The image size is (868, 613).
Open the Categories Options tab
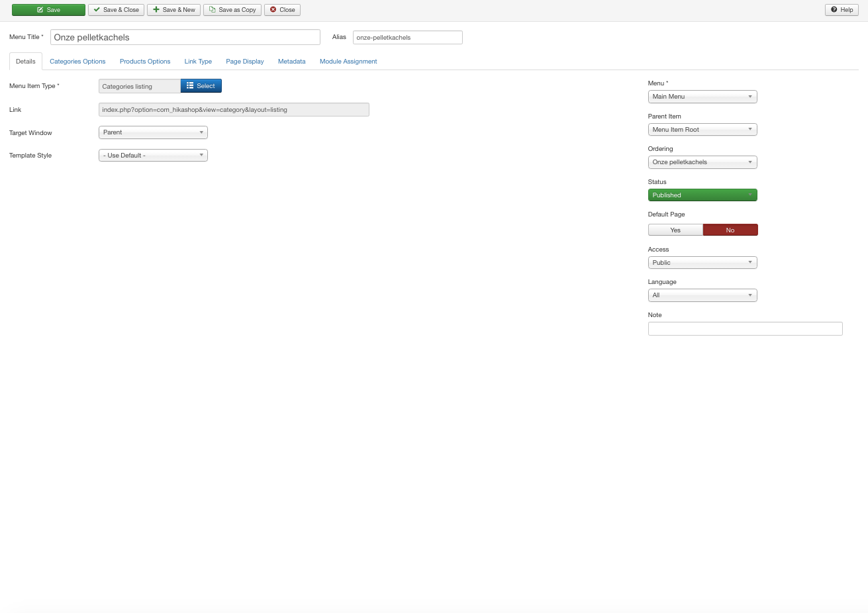pos(77,62)
